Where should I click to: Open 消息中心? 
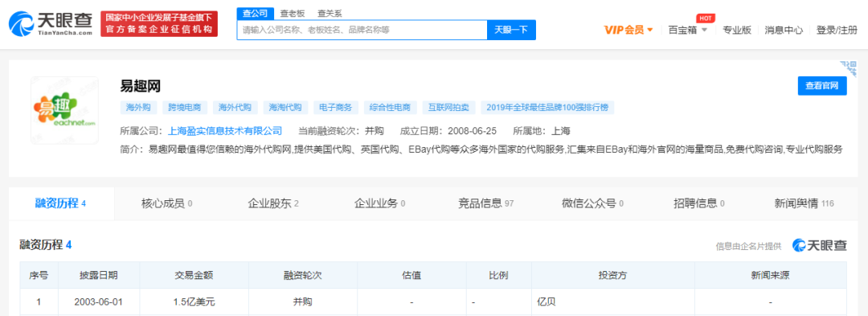784,30
